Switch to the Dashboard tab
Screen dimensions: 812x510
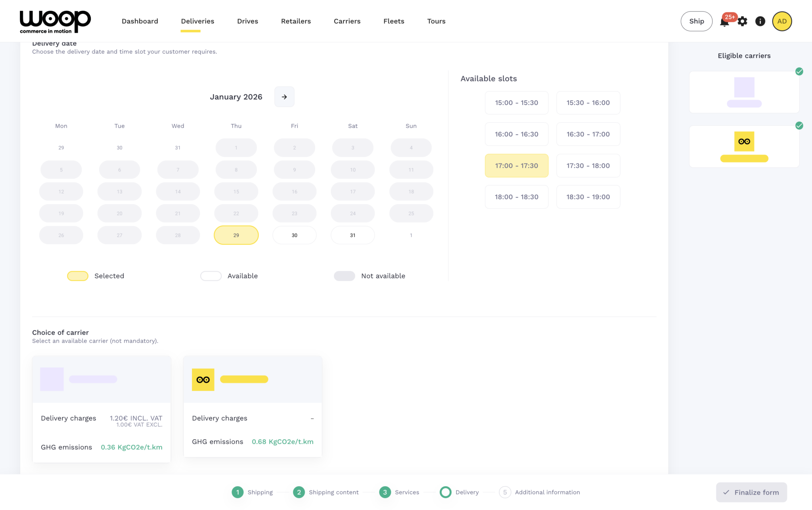pyautogui.click(x=140, y=21)
